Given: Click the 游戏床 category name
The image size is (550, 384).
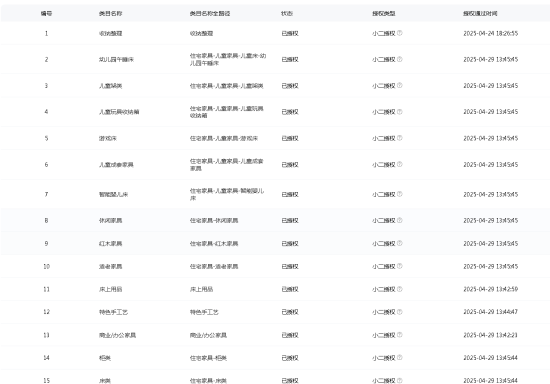Looking at the screenshot, I should [108, 138].
